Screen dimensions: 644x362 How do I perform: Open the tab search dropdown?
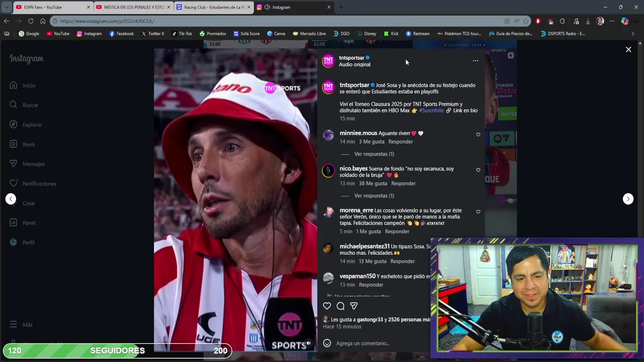click(6, 7)
